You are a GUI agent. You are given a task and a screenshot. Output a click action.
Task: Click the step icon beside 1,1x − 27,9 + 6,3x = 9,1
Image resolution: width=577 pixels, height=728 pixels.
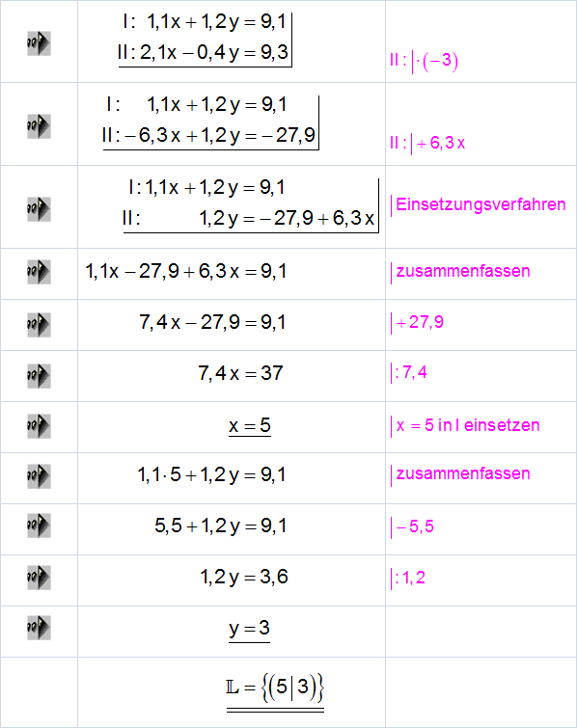pyautogui.click(x=39, y=272)
